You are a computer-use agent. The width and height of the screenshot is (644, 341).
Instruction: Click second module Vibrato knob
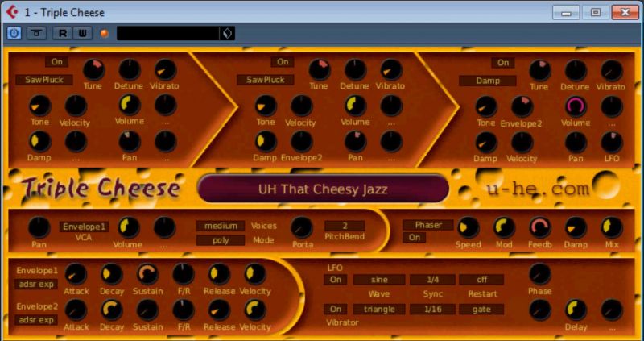(391, 69)
